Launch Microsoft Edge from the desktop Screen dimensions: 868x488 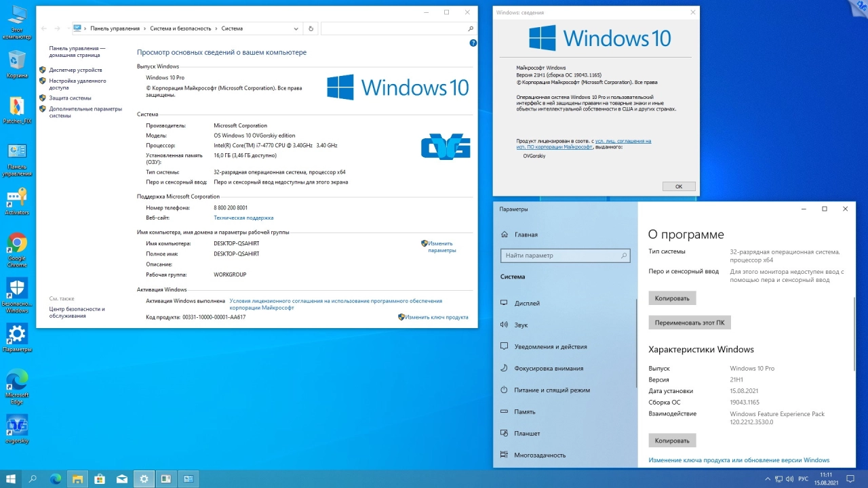tap(17, 386)
